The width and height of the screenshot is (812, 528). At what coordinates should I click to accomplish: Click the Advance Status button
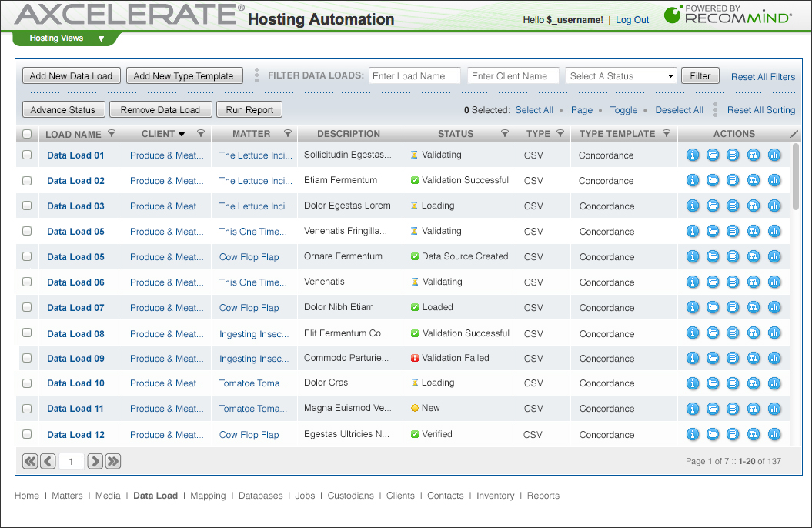(63, 110)
